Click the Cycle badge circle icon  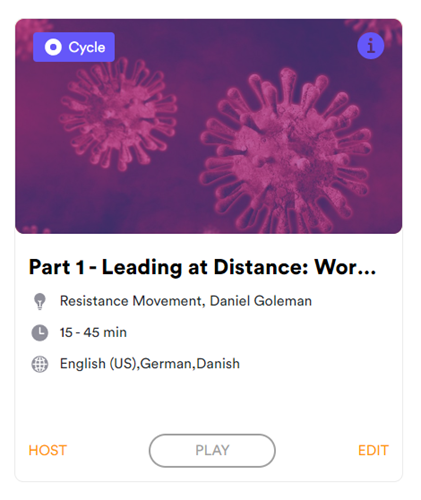[x=53, y=47]
